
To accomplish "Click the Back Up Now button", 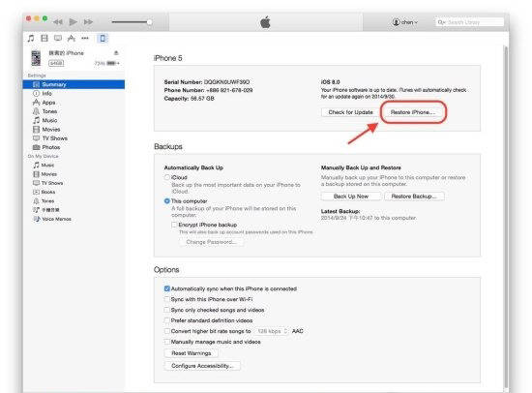I will click(351, 196).
